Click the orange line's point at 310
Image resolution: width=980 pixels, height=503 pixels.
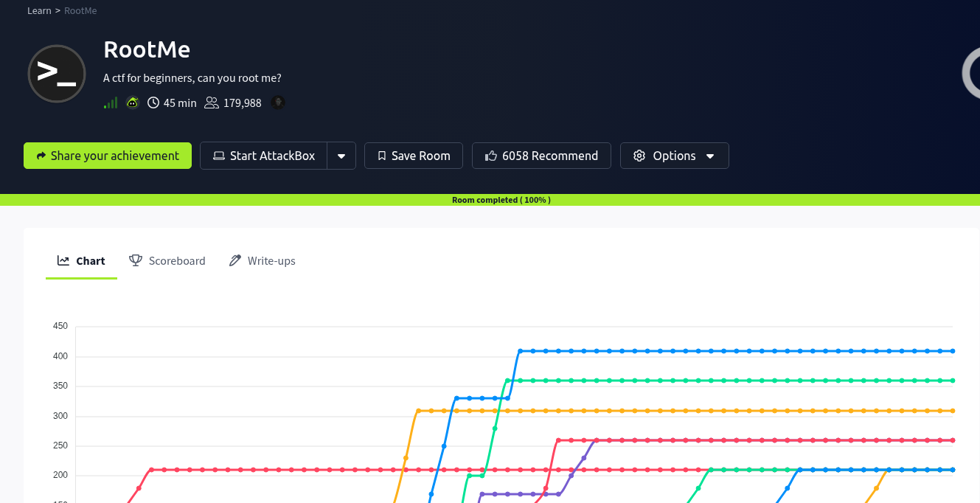tap(418, 411)
